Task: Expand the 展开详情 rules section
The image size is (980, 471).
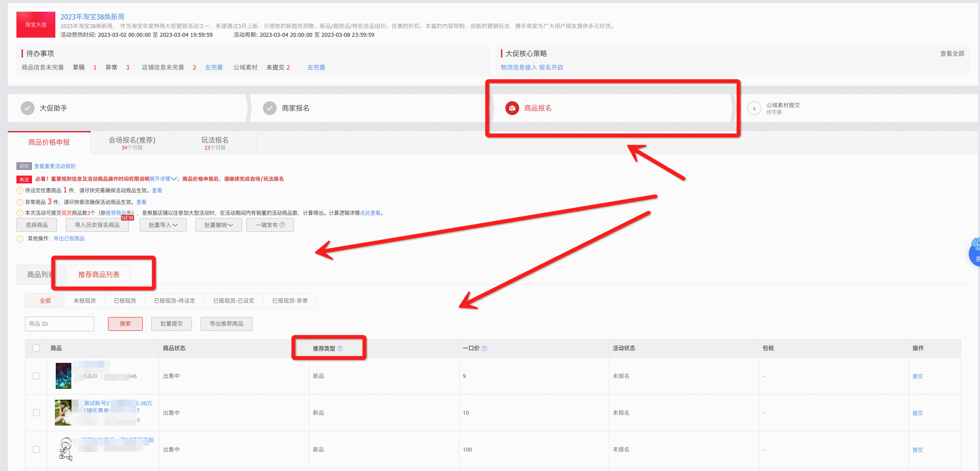Action: click(163, 179)
